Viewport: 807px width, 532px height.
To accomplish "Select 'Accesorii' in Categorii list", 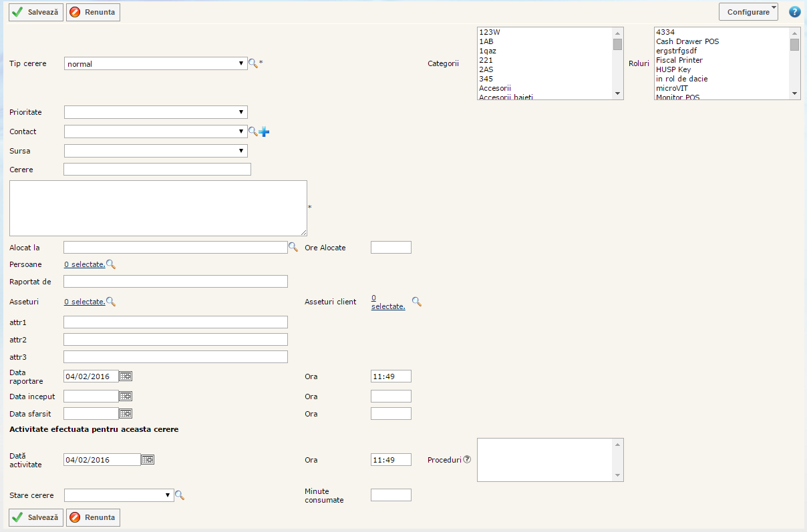I will (x=495, y=88).
